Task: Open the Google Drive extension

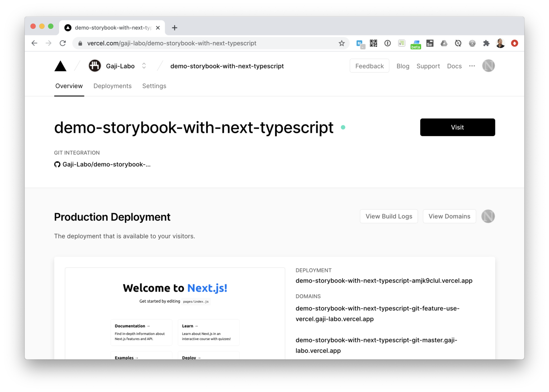Action: point(444,43)
